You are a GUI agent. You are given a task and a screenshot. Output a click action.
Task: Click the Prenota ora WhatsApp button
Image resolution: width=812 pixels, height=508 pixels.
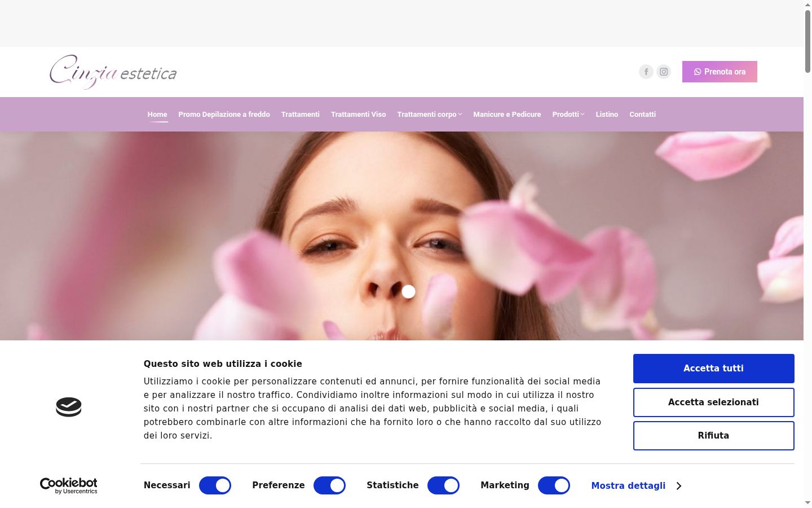pyautogui.click(x=720, y=72)
